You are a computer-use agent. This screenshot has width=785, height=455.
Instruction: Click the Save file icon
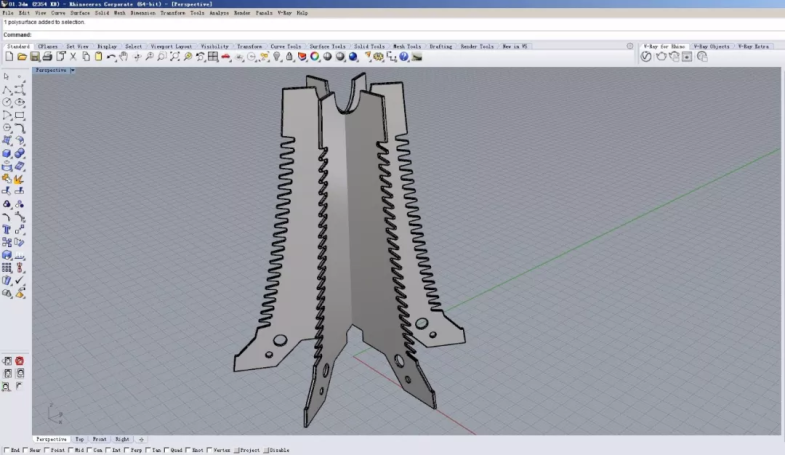pyautogui.click(x=34, y=57)
